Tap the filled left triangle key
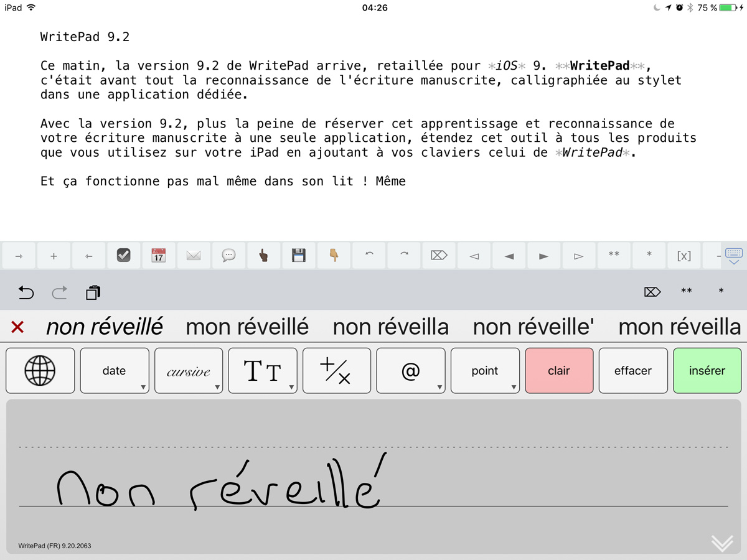Image resolution: width=747 pixels, height=560 pixels. (x=509, y=256)
